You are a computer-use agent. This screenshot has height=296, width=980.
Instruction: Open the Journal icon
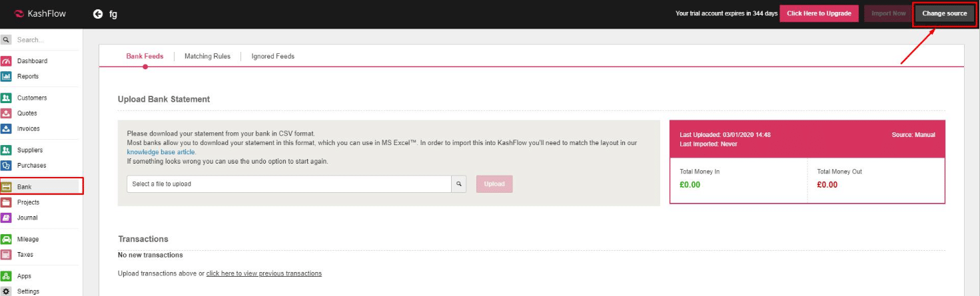coord(7,218)
